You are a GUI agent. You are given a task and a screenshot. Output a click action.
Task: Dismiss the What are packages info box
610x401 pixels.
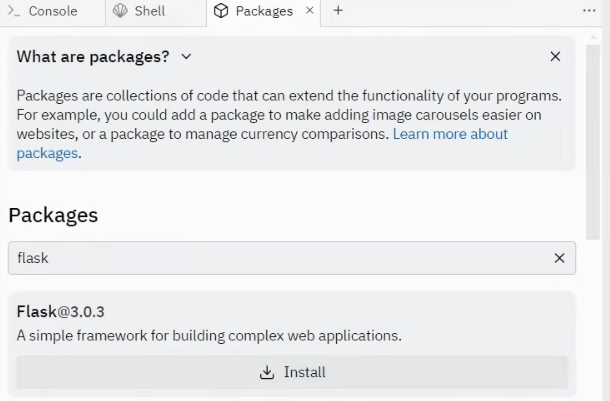click(555, 57)
